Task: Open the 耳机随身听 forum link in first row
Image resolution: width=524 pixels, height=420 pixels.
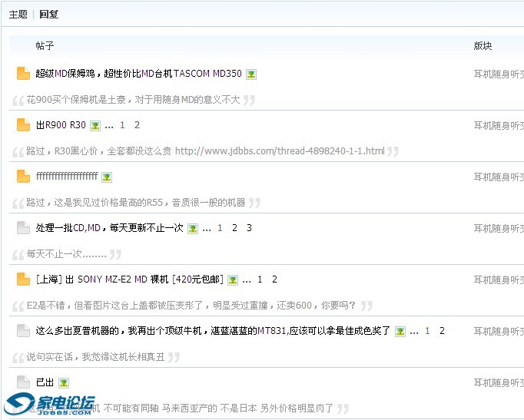Action: [498, 74]
